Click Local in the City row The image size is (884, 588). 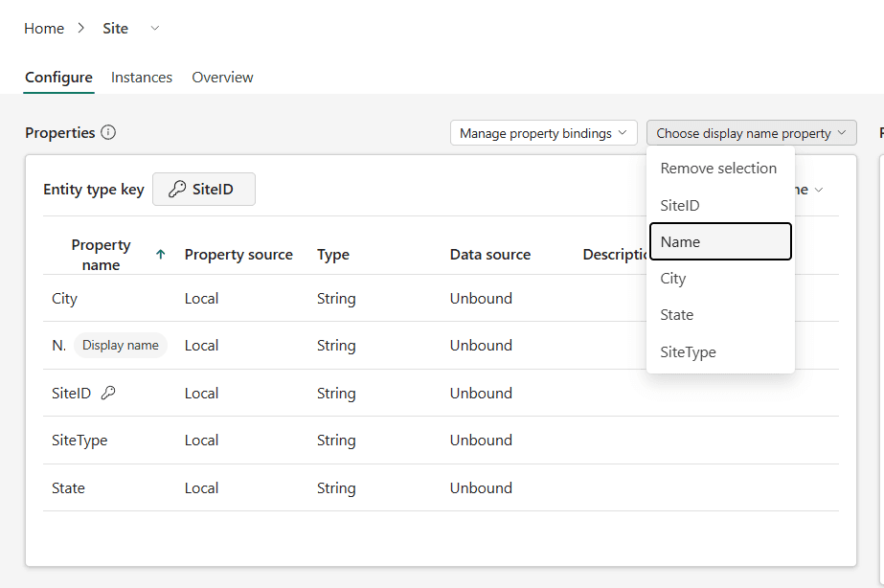coord(201,298)
